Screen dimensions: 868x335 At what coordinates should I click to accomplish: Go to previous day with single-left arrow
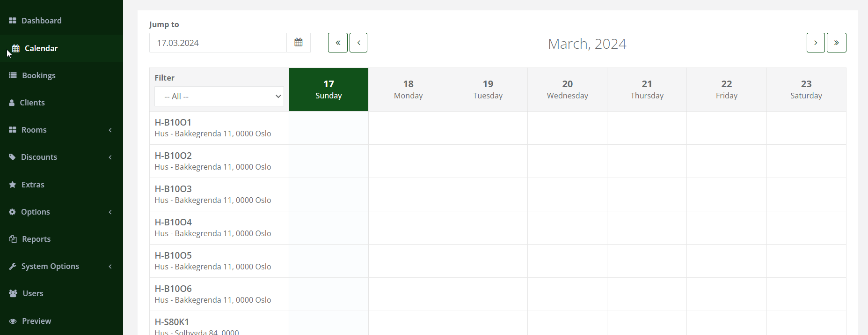[x=358, y=43]
